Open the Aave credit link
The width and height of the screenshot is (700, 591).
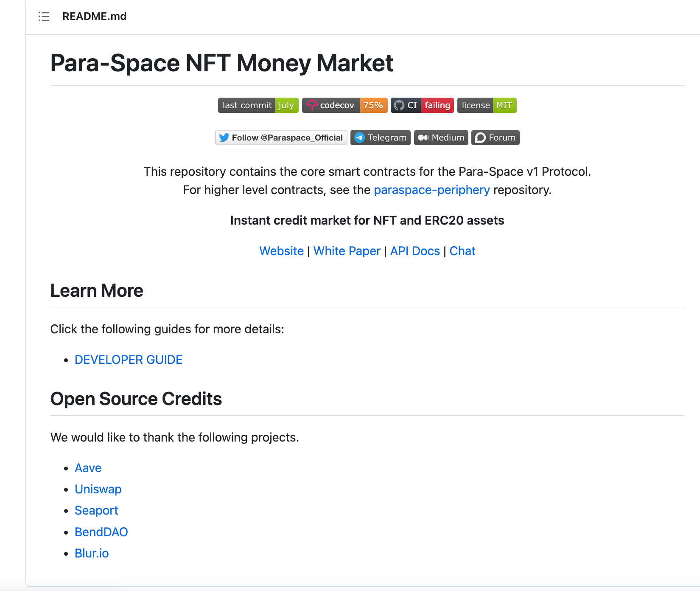coord(88,468)
